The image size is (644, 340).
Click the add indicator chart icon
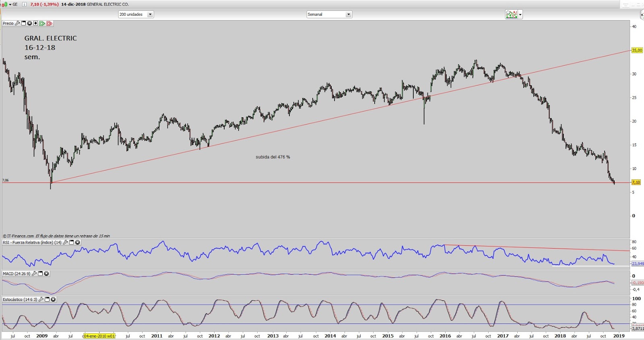511,15
